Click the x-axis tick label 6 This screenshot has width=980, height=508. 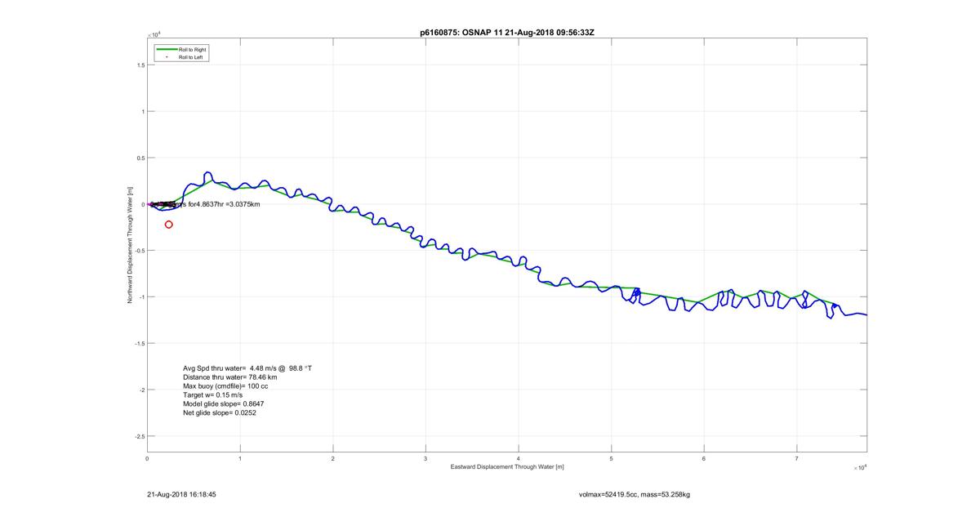click(x=704, y=459)
